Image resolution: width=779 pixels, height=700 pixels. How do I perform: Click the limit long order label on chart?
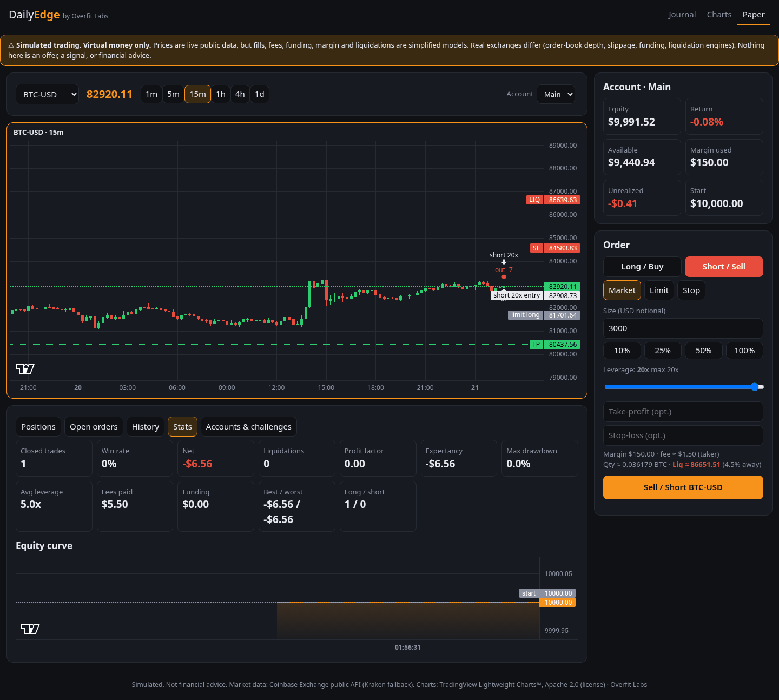pos(525,315)
